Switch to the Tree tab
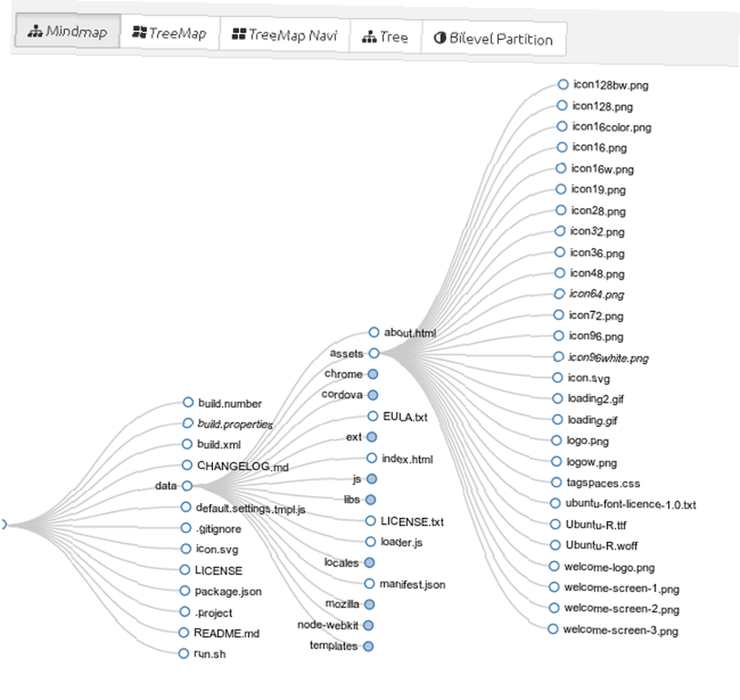Image resolution: width=740 pixels, height=700 pixels. [385, 37]
